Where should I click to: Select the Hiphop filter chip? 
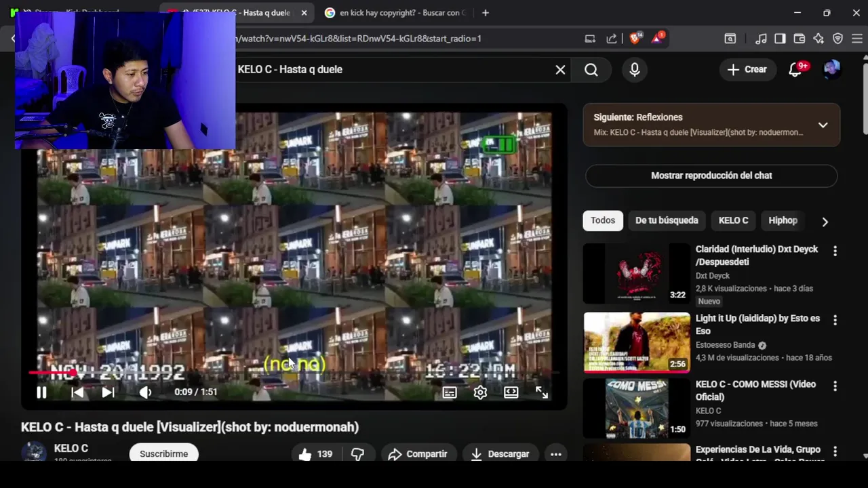783,220
